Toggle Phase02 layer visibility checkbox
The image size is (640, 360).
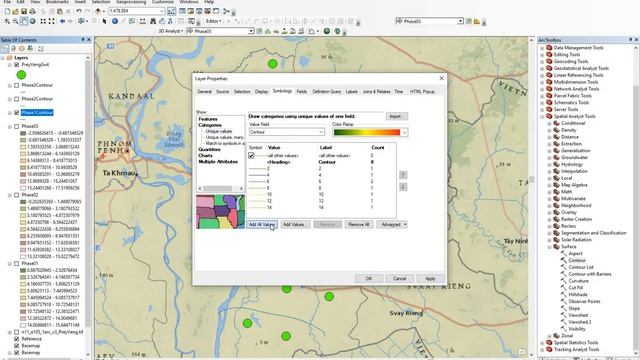[x=17, y=195]
